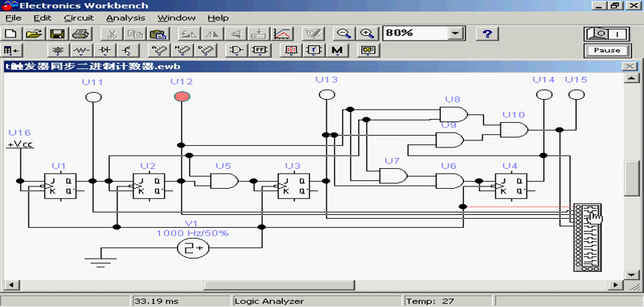Open the Mixed ICs parts bin

click(182, 51)
